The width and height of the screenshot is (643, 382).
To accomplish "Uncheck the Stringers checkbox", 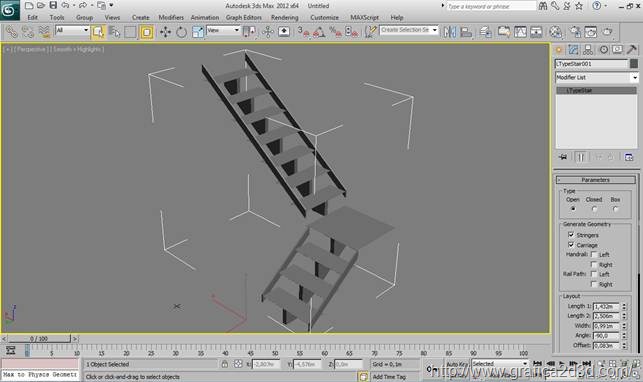I will coord(571,235).
